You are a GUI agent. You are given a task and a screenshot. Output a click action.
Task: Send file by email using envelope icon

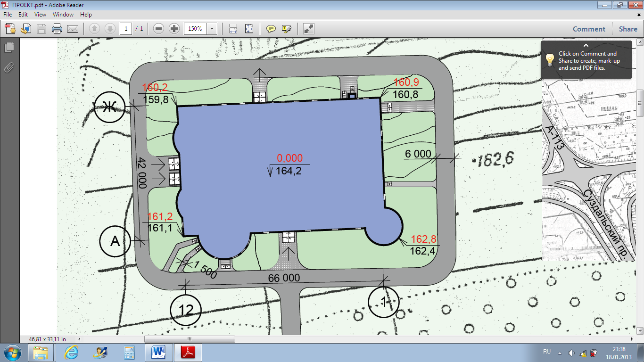[73, 29]
